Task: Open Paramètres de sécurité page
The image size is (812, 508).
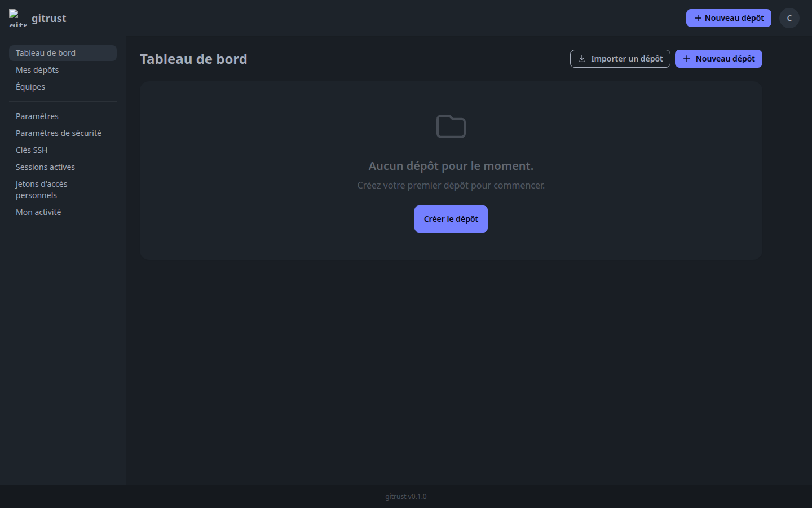Action: coord(59,133)
